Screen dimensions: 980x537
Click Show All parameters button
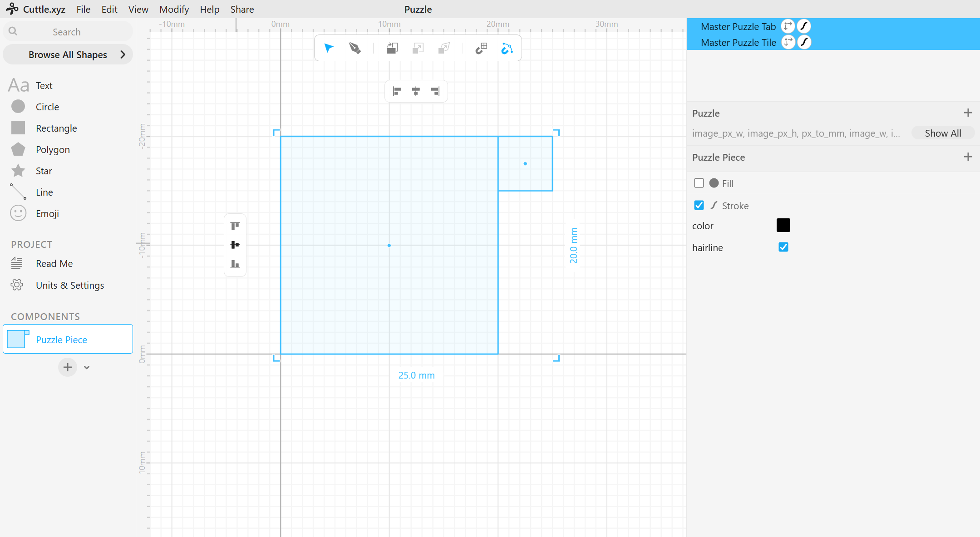pos(943,133)
